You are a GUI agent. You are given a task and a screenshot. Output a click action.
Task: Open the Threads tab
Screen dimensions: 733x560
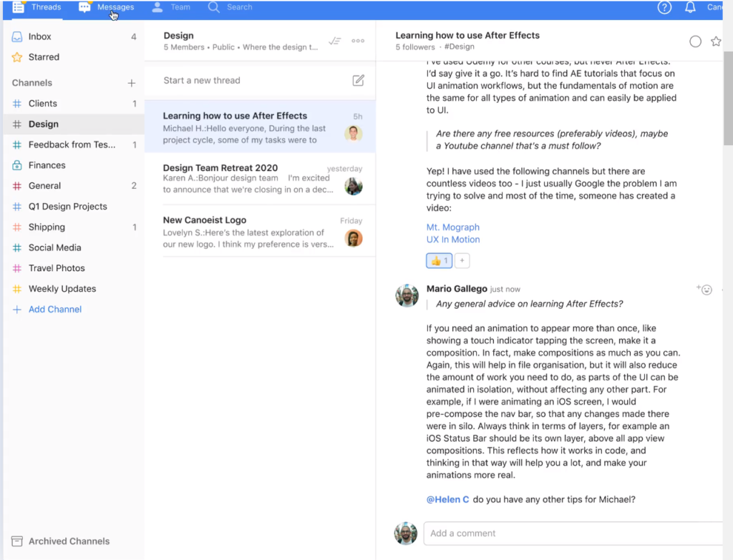37,7
